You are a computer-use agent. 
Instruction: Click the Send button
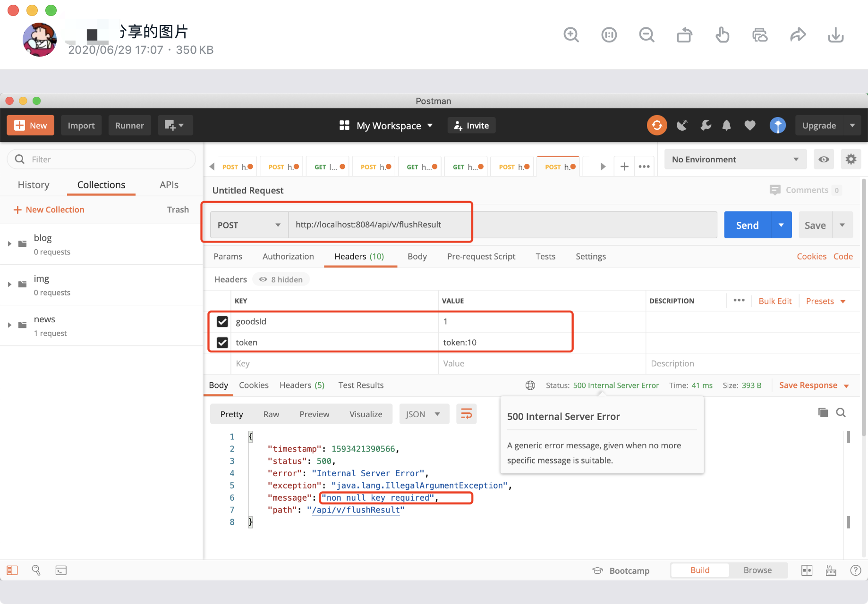click(x=747, y=225)
